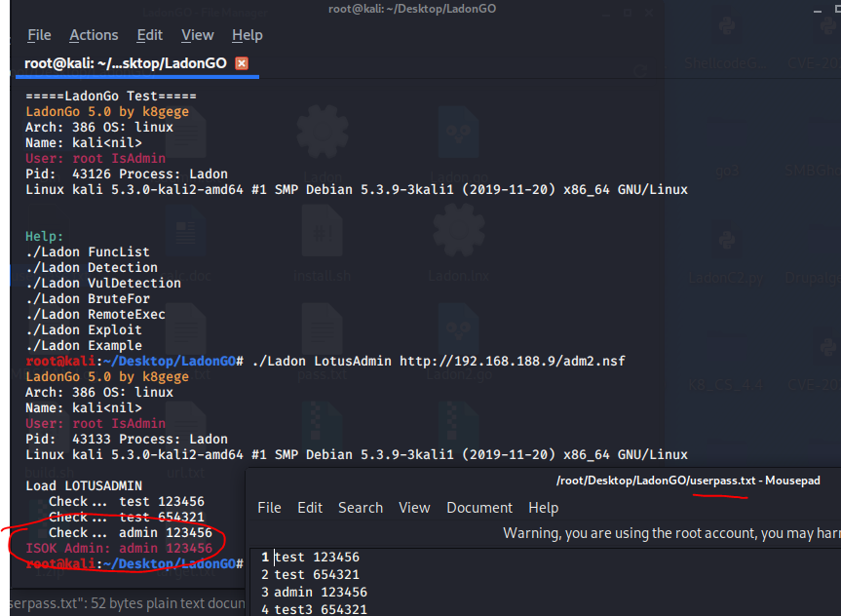Screen dimensions: 841x616
Task: Minimize the terminal window
Action: [818, 10]
